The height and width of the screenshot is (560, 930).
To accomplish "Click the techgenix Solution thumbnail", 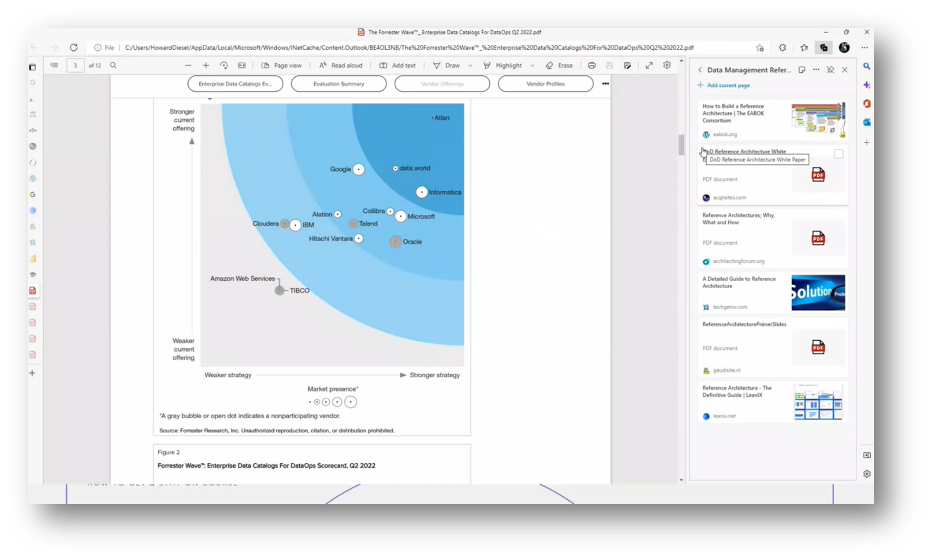I will [x=818, y=292].
